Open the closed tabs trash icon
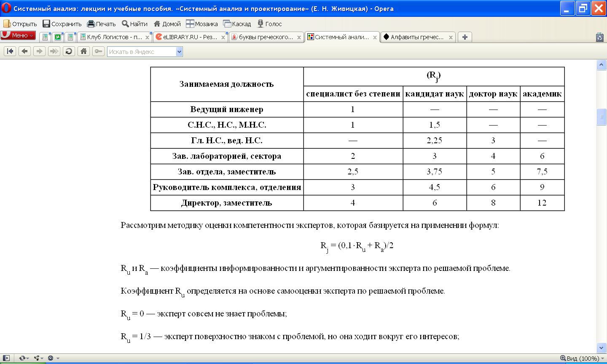This screenshot has width=607, height=364. tap(600, 37)
